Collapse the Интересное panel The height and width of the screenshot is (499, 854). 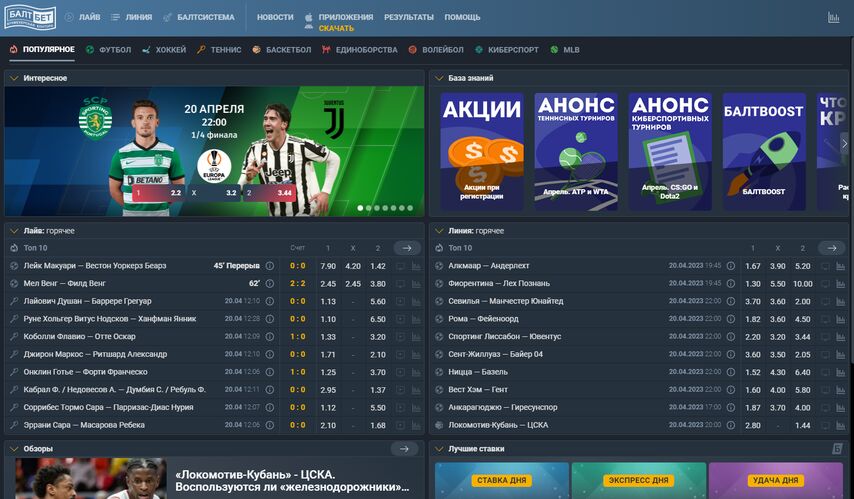click(x=14, y=78)
